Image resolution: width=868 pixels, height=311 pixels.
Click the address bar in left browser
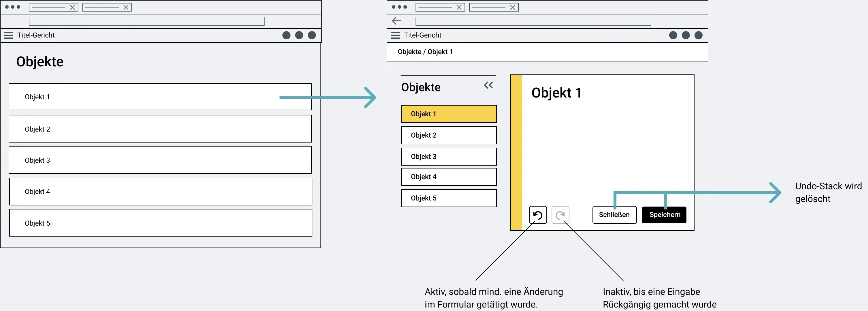pos(147,21)
